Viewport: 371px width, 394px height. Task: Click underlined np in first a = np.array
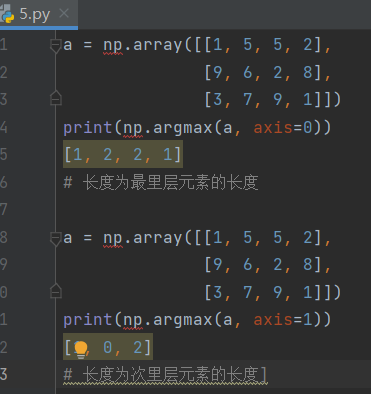click(x=113, y=46)
